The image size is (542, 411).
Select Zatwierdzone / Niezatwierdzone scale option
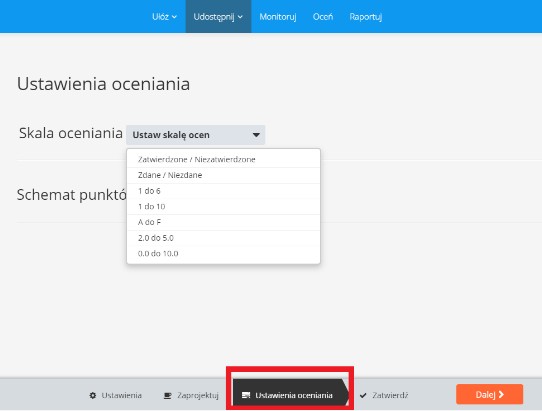224,159
